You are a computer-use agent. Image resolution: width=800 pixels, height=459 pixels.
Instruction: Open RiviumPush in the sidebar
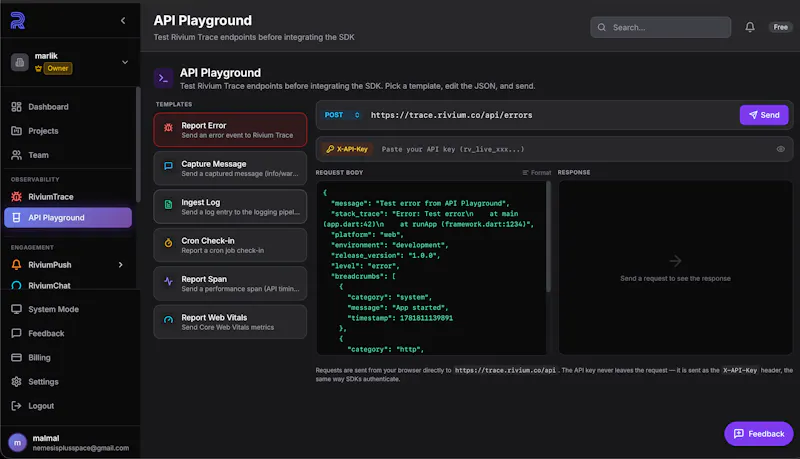68,265
